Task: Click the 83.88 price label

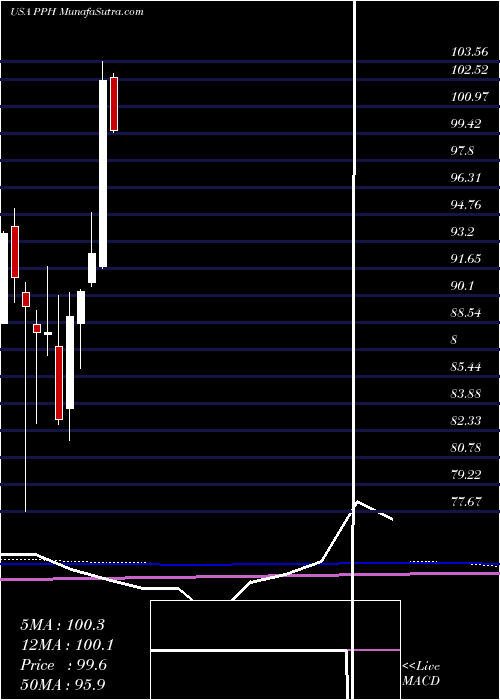Action: pyautogui.click(x=466, y=394)
